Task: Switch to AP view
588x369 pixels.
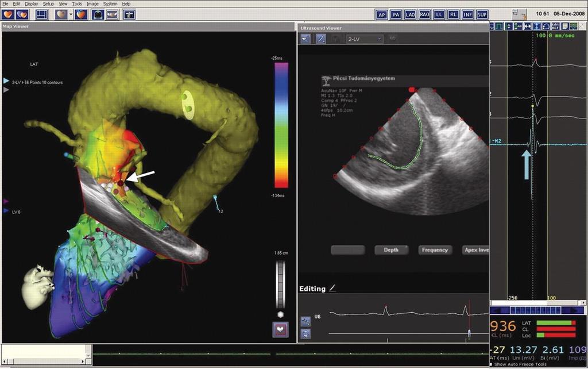Action: click(x=381, y=14)
